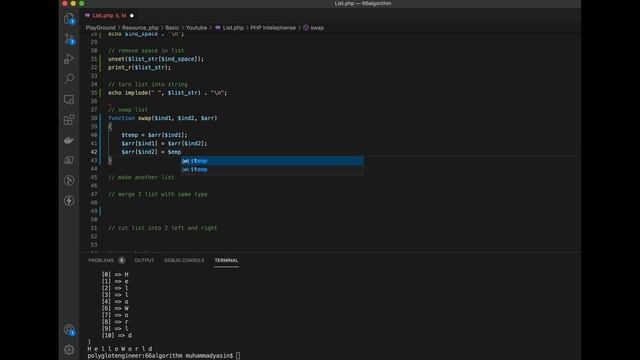Viewport: 640px width, 360px height.
Task: Open the Run and Debug view
Action: click(69, 59)
